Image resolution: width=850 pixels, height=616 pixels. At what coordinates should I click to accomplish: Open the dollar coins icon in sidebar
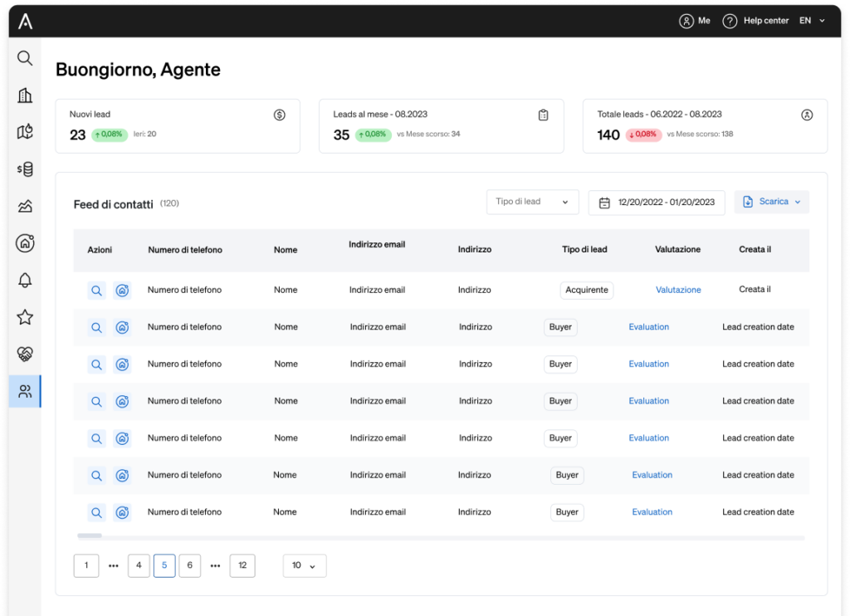pyautogui.click(x=25, y=169)
